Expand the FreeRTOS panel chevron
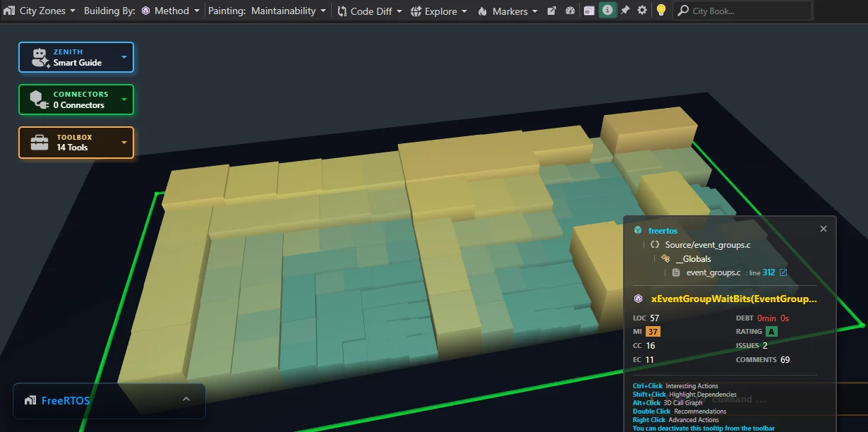The width and height of the screenshot is (868, 432). click(x=186, y=400)
